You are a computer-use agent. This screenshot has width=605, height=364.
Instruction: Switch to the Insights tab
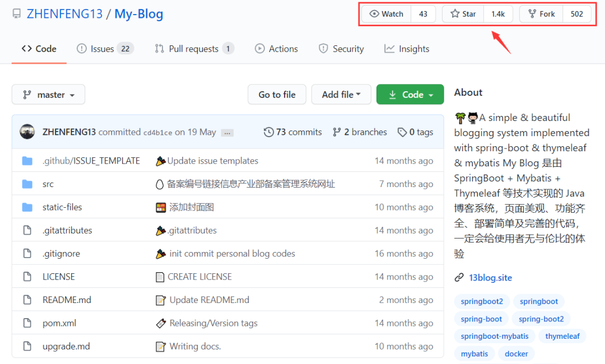[407, 49]
